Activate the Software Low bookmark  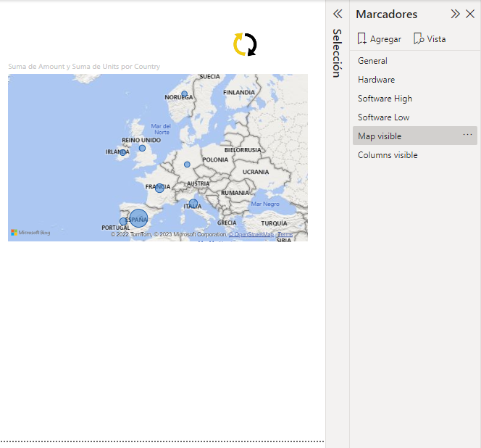[383, 117]
